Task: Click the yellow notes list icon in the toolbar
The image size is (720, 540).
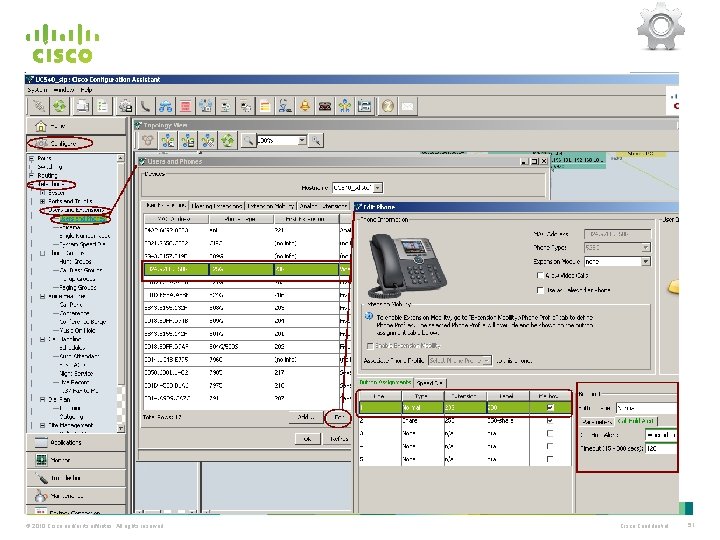Action: pyautogui.click(x=265, y=107)
